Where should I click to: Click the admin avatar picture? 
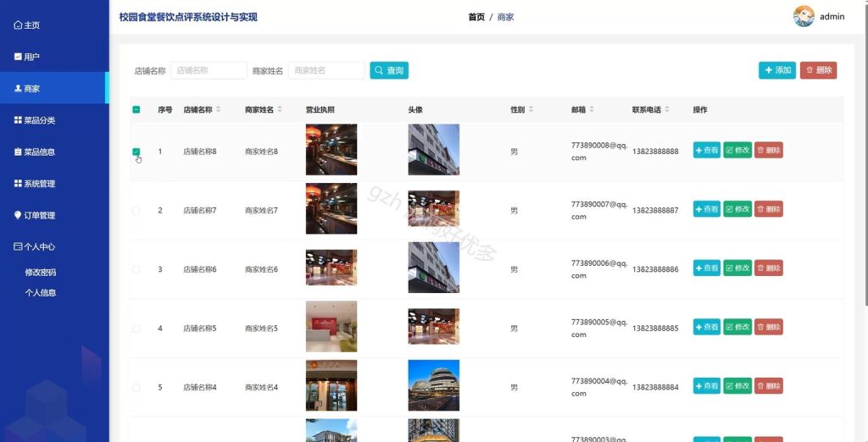click(804, 16)
